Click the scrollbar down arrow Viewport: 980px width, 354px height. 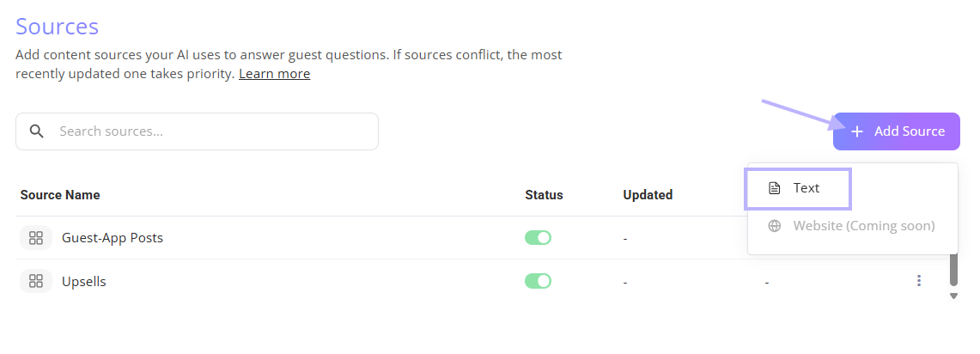click(953, 296)
